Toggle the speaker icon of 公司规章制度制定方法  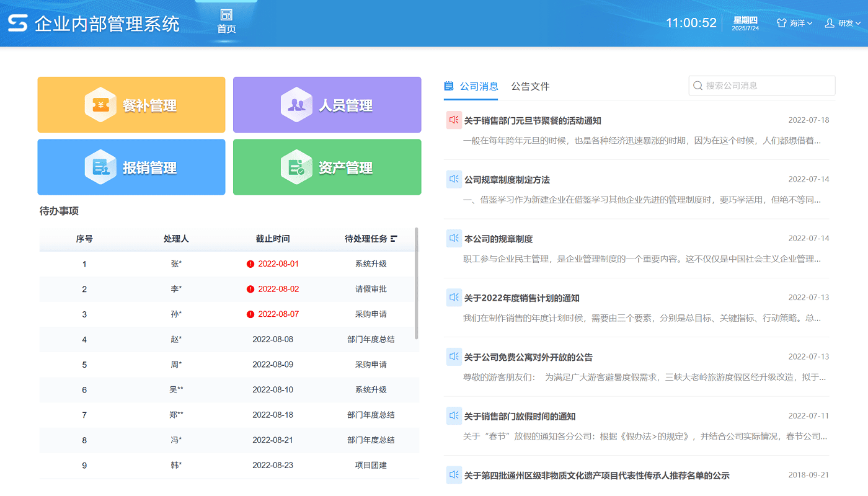click(453, 179)
